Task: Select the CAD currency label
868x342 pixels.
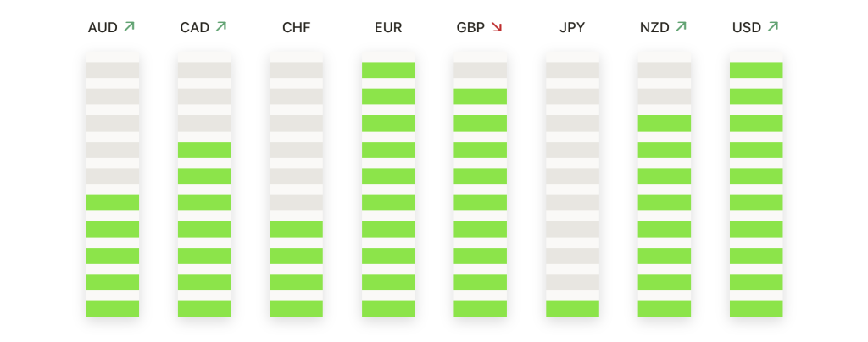Action: pyautogui.click(x=195, y=27)
